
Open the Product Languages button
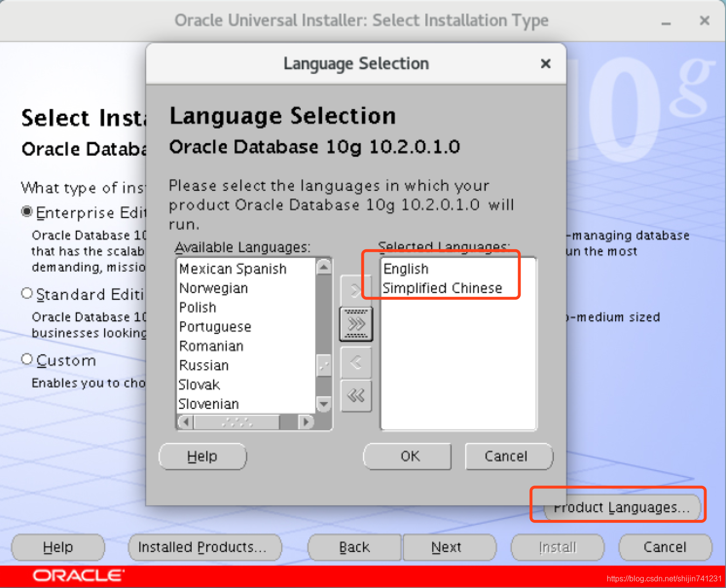[x=622, y=507]
